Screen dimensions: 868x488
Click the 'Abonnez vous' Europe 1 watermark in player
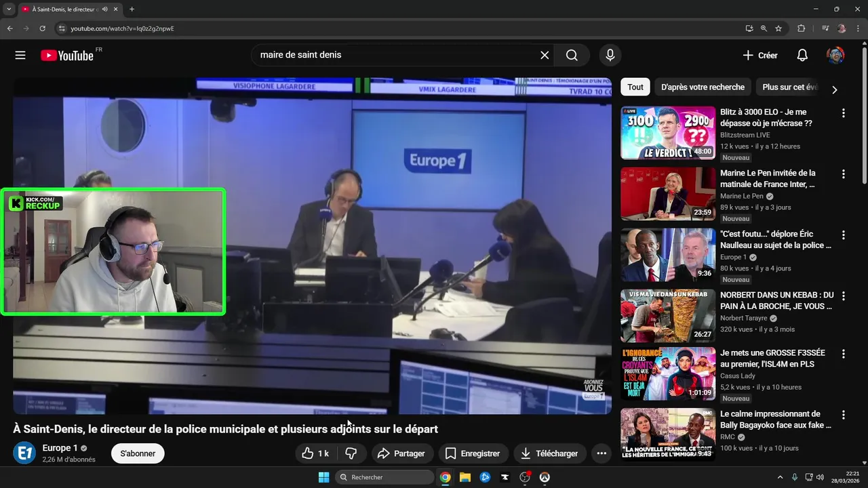pos(593,390)
